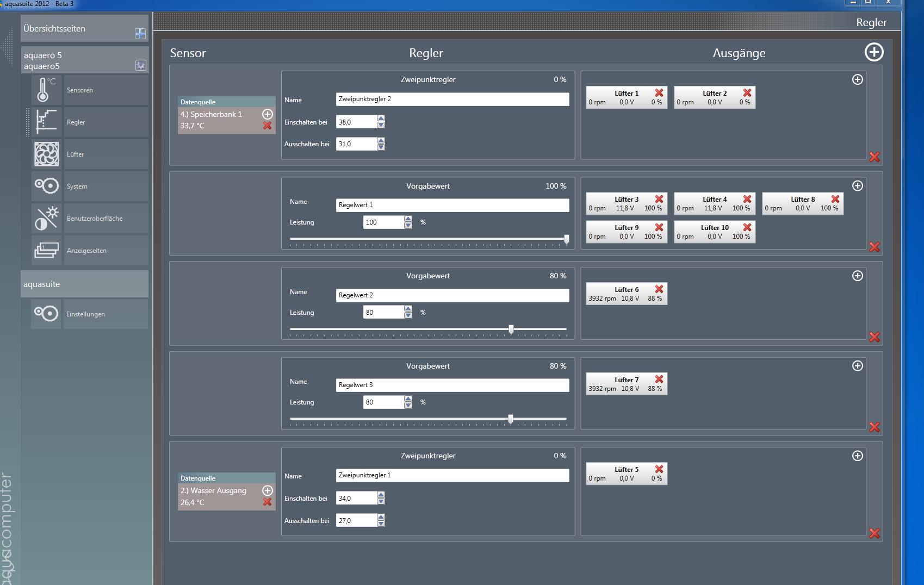Decrease Ausschalten bei 27,0 value

pos(381,524)
